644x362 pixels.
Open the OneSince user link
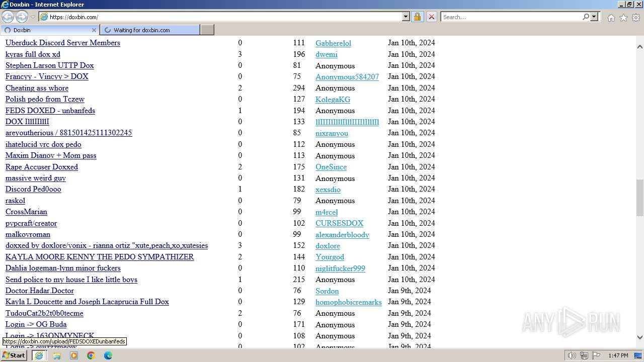click(x=331, y=167)
